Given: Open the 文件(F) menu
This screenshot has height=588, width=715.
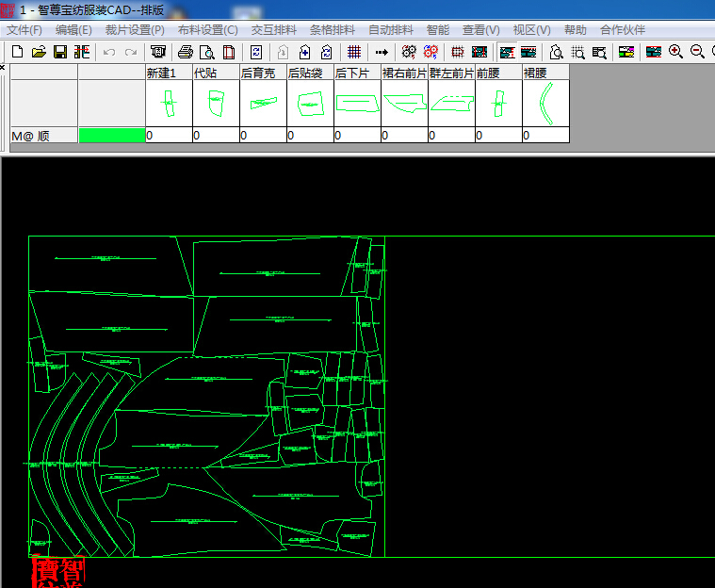Looking at the screenshot, I should pyautogui.click(x=24, y=30).
